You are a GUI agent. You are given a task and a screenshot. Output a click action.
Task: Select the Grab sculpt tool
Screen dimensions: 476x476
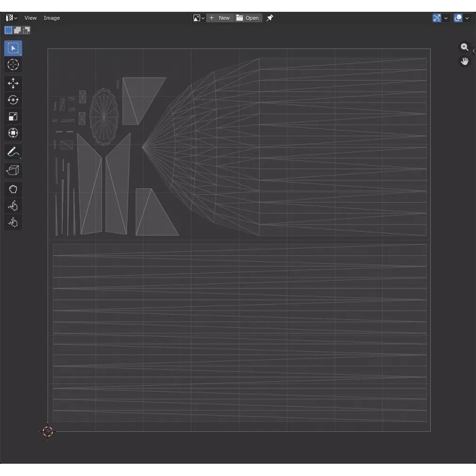click(13, 189)
